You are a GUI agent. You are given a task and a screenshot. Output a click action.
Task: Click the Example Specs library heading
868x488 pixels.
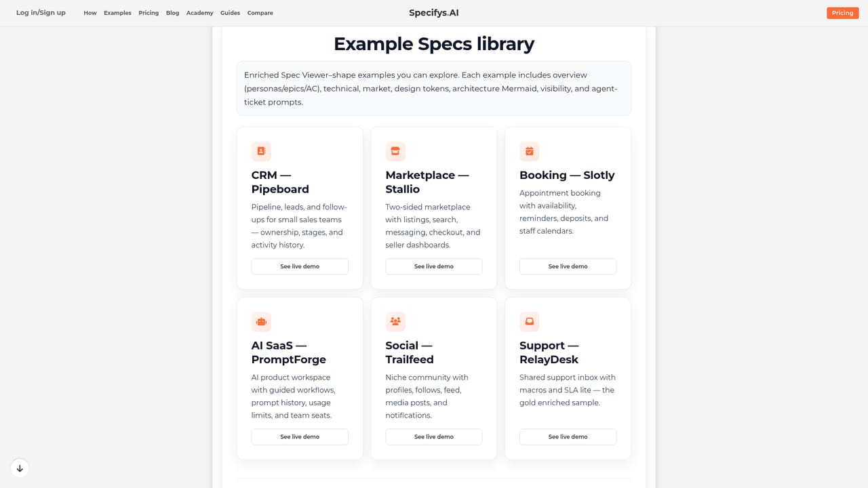(434, 43)
